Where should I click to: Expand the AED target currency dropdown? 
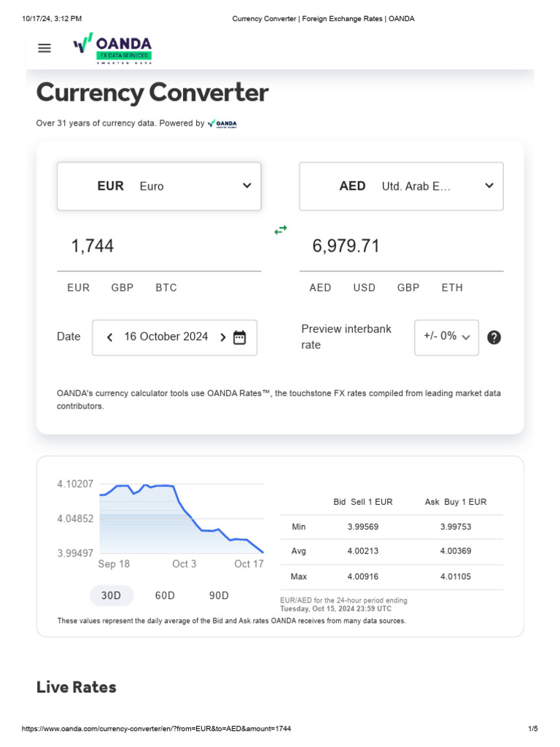(401, 186)
